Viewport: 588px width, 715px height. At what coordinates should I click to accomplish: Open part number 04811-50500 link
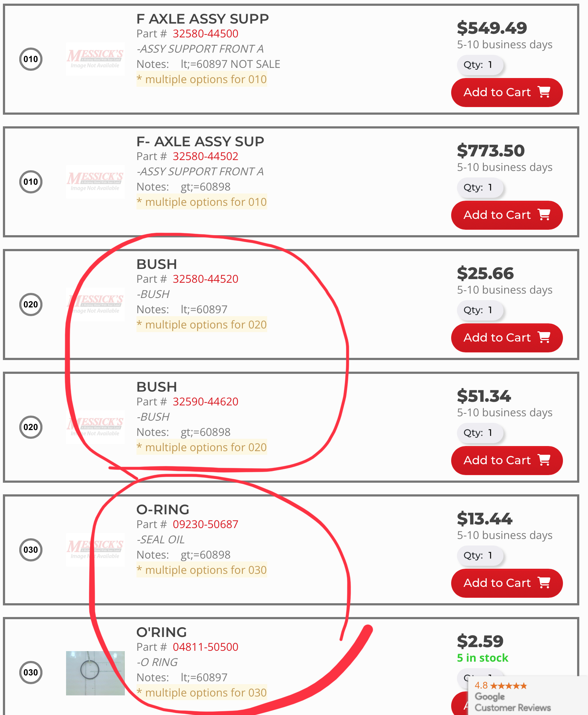pos(205,647)
